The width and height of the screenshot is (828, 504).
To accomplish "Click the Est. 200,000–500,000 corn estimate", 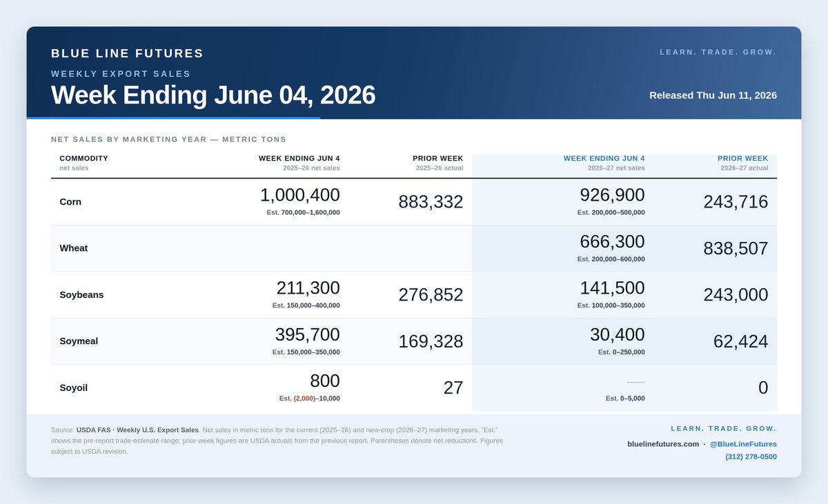I will point(611,212).
